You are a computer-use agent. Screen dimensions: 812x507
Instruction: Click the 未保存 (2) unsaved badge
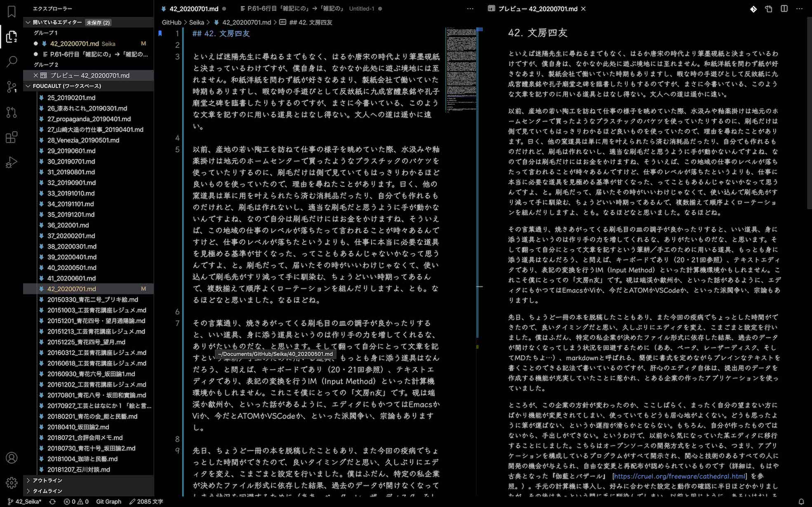point(98,23)
